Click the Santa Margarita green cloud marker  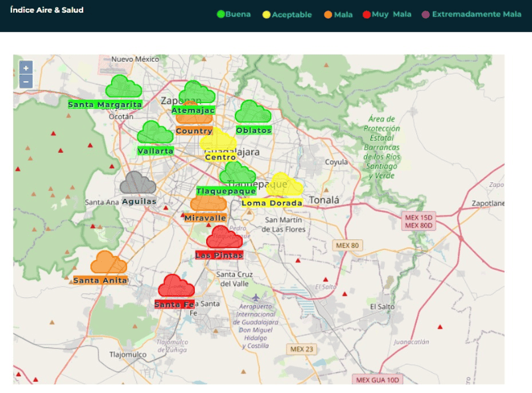(123, 87)
